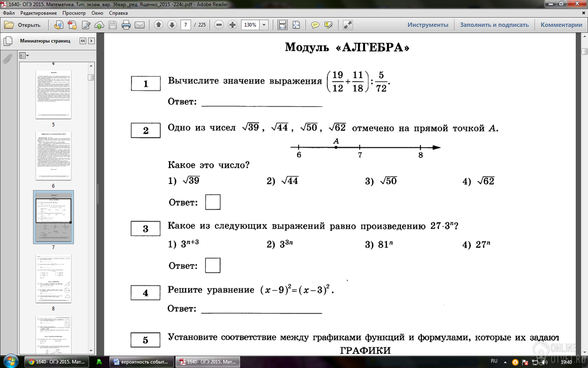Viewport: 588px width, 368px height.
Task: Expand the thumbnails panel options menu
Action: click(x=24, y=55)
